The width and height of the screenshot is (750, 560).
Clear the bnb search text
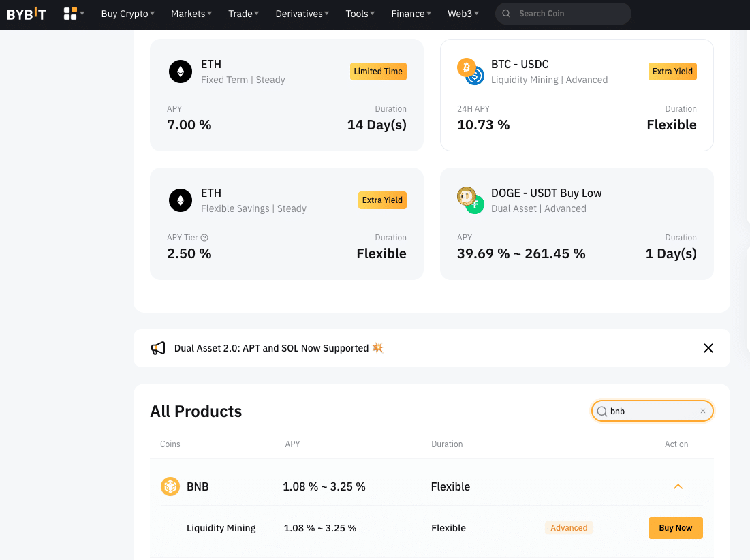[702, 411]
